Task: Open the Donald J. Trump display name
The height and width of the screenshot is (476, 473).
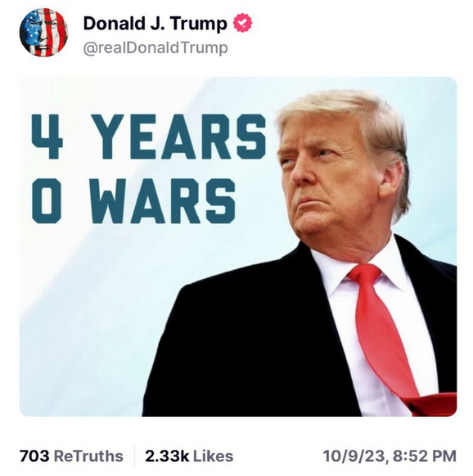Action: [x=155, y=24]
